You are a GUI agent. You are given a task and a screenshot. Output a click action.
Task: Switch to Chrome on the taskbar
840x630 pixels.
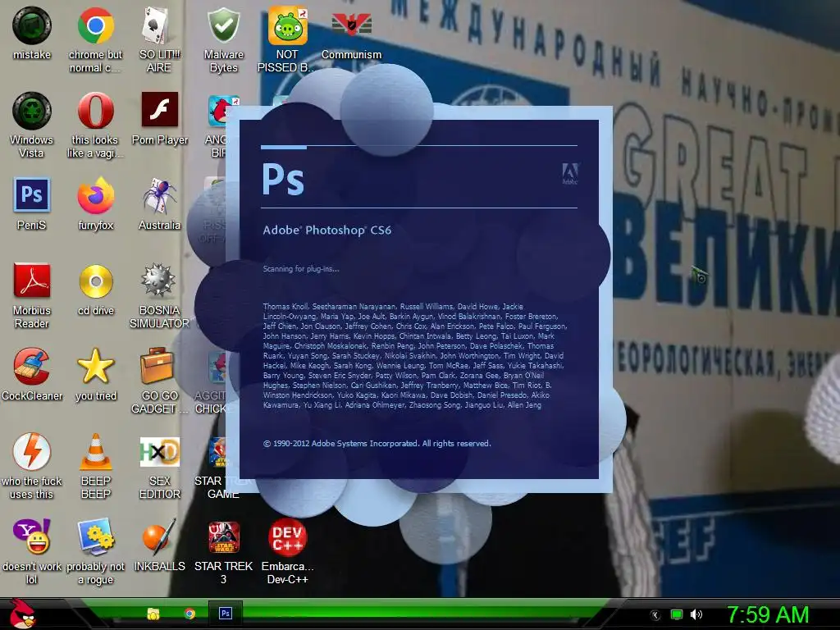(x=189, y=614)
